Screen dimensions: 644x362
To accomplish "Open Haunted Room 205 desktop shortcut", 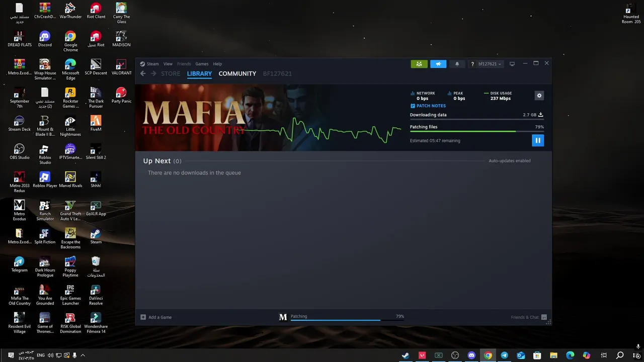I will click(x=631, y=13).
